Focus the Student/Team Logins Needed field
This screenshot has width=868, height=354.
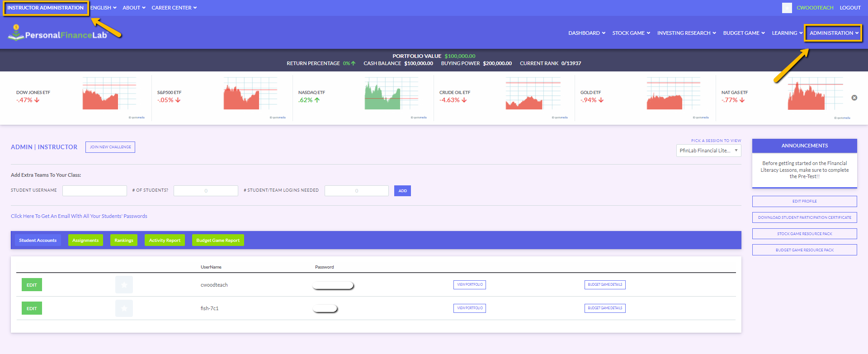pyautogui.click(x=357, y=191)
